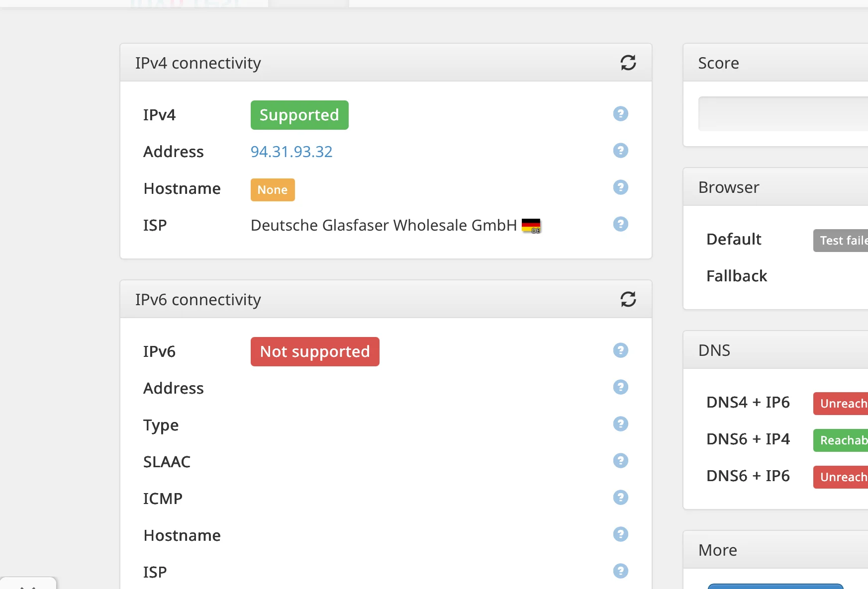Click the Default label in Browser panel
This screenshot has height=589, width=868.
(734, 239)
